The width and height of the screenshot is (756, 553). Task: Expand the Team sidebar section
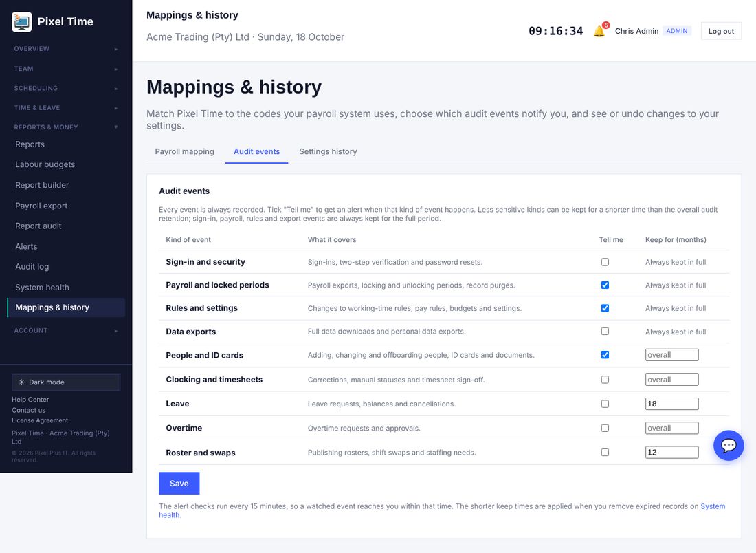[x=66, y=69]
